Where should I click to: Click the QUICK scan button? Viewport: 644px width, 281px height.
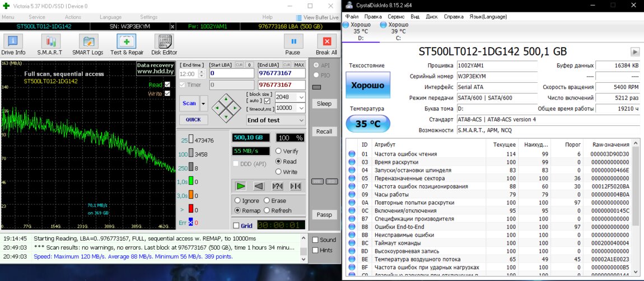(x=193, y=120)
